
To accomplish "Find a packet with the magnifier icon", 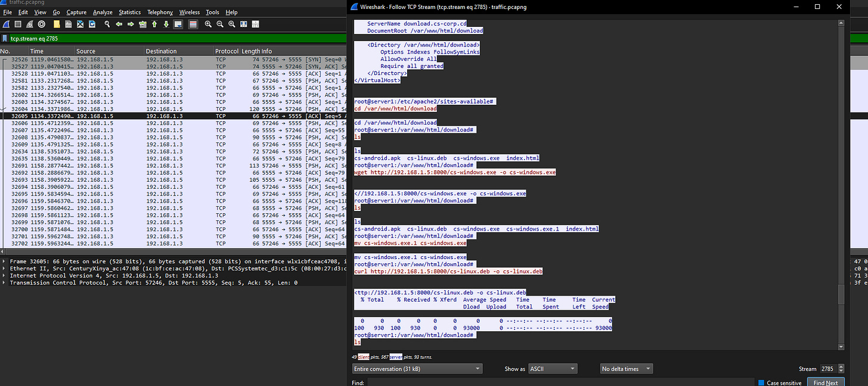I will coord(107,24).
